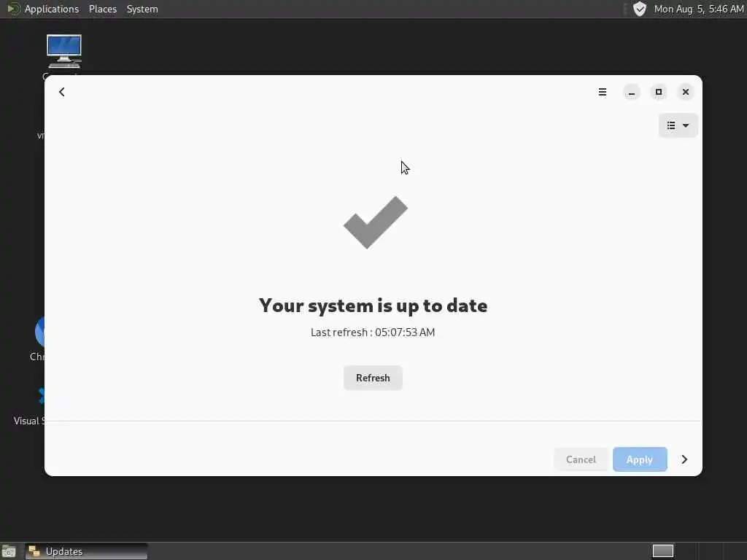Click the Apply button
The height and width of the screenshot is (560, 747).
[x=640, y=459]
